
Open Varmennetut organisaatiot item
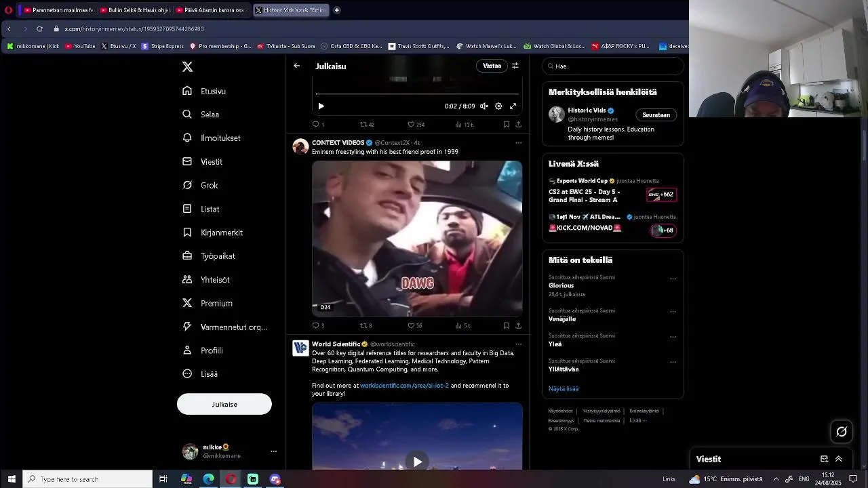click(225, 327)
